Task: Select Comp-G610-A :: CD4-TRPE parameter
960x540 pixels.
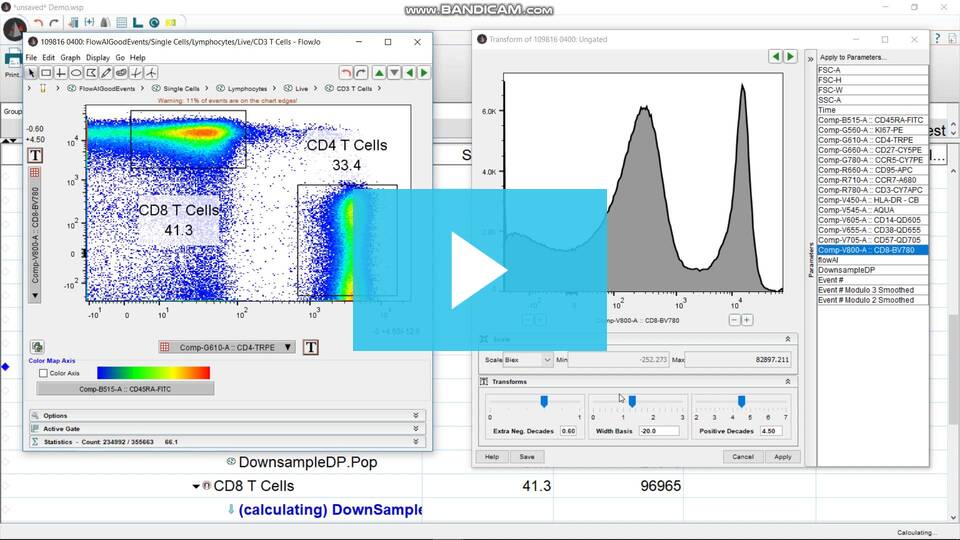Action: (x=872, y=140)
